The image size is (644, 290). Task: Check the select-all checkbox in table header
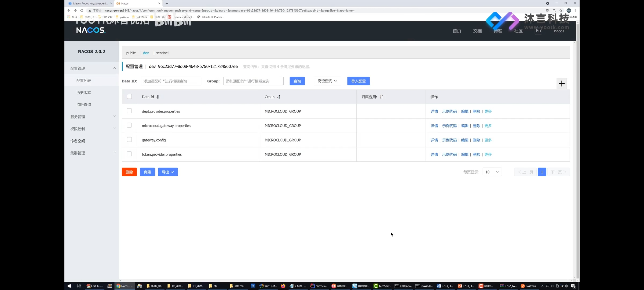coord(129,96)
